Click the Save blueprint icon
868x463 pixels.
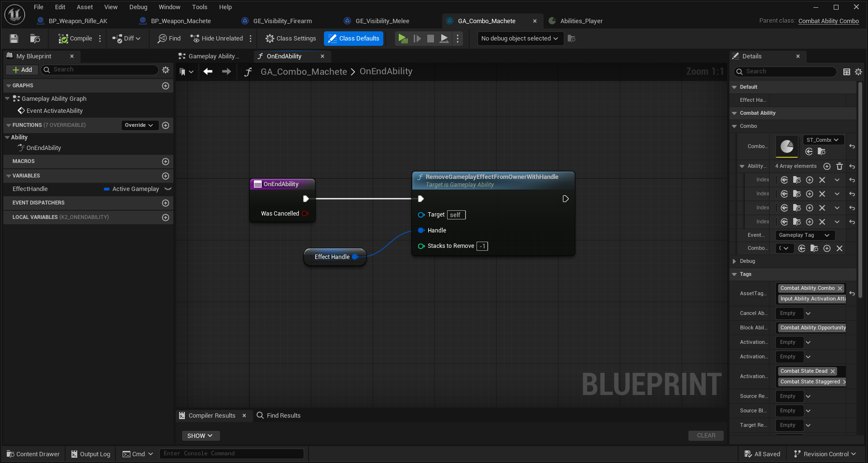(x=14, y=39)
